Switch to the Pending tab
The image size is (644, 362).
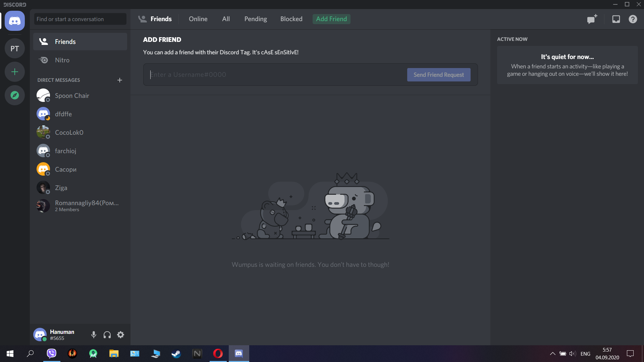coord(256,19)
